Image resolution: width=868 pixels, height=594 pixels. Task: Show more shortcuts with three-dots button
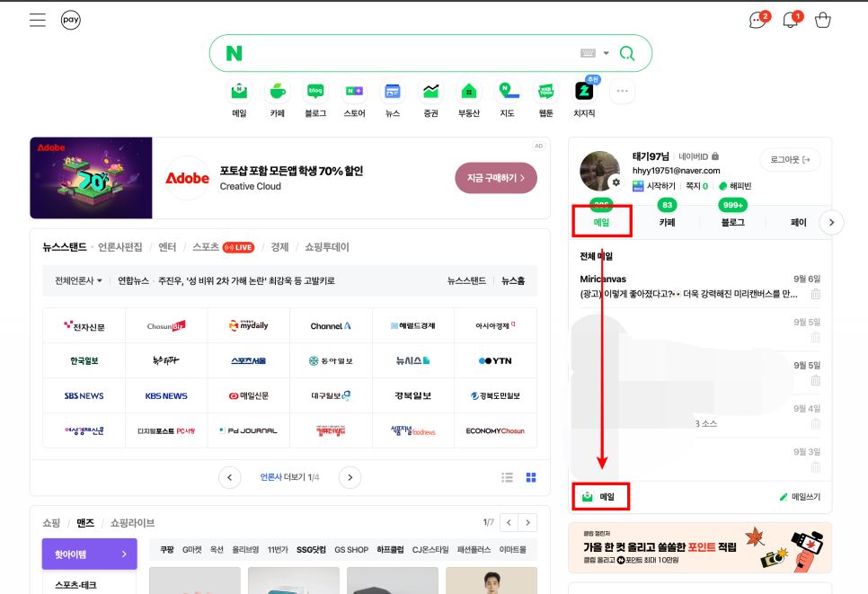coord(623,91)
